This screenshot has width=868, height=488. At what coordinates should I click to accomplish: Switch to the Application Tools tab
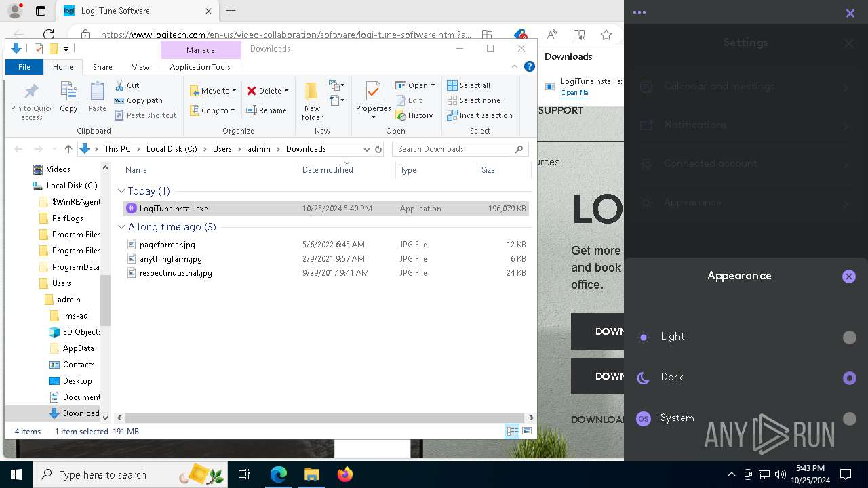[200, 67]
